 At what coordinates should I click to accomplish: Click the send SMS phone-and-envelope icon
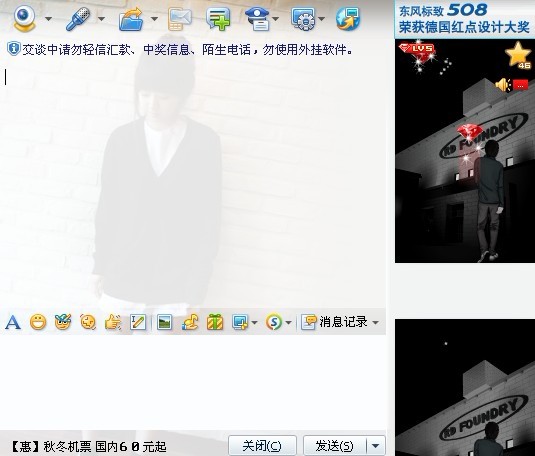(179, 19)
